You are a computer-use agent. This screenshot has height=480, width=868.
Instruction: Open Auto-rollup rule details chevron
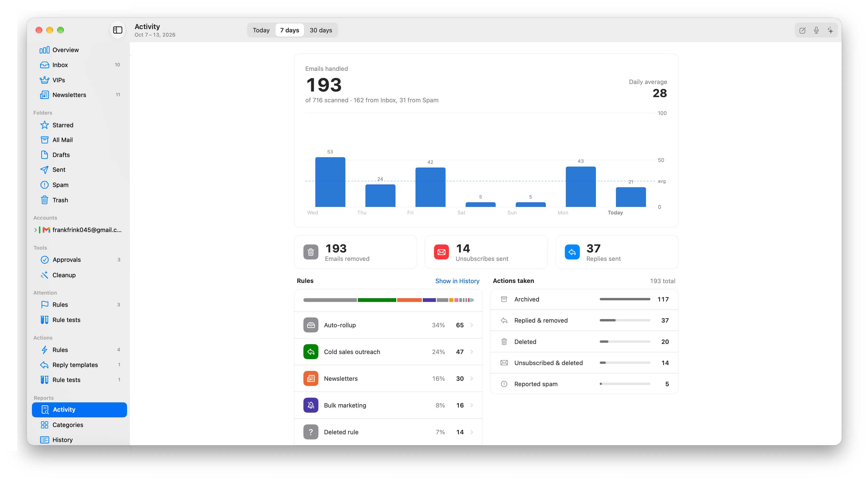(472, 325)
